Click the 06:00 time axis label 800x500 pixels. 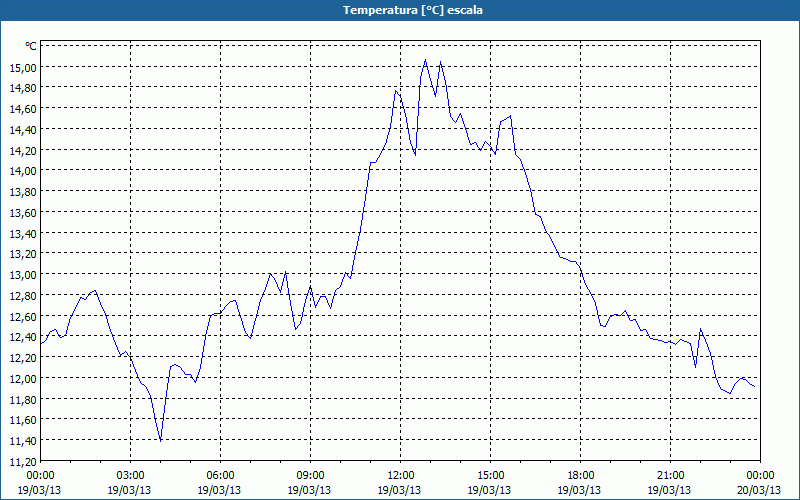[x=220, y=476]
